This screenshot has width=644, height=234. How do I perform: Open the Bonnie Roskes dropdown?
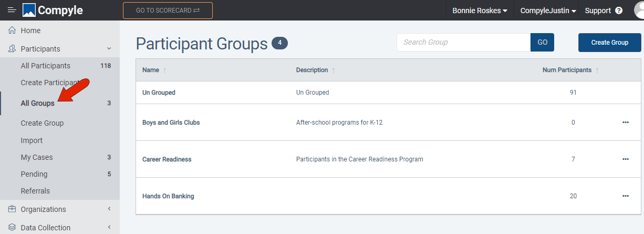(480, 11)
